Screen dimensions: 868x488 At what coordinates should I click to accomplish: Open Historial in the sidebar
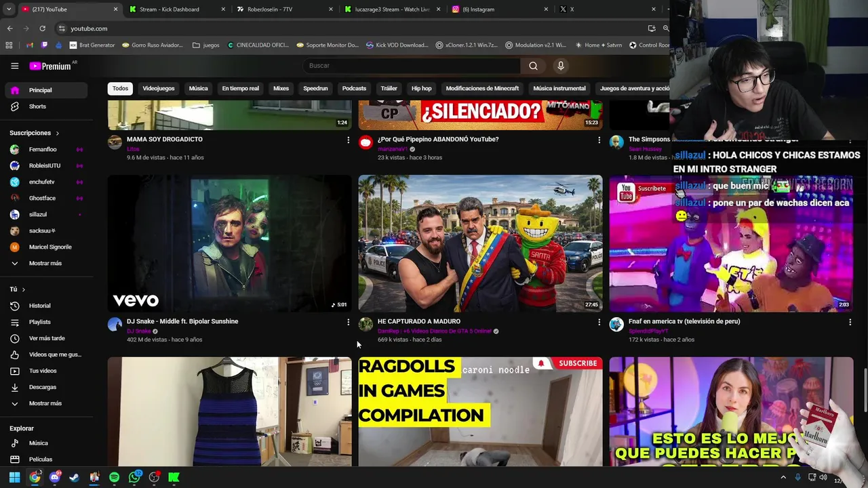click(46, 306)
